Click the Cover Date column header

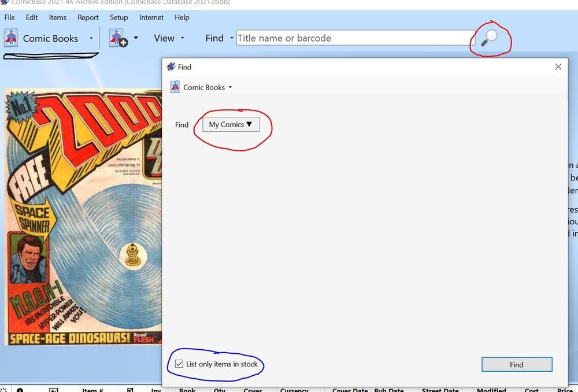coord(350,390)
